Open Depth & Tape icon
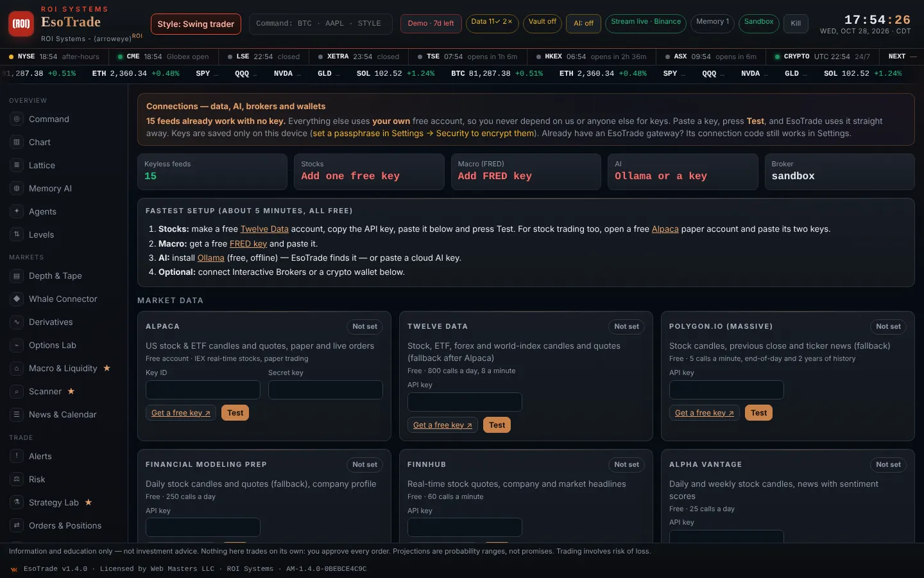Image resolution: width=924 pixels, height=578 pixels. click(17, 276)
